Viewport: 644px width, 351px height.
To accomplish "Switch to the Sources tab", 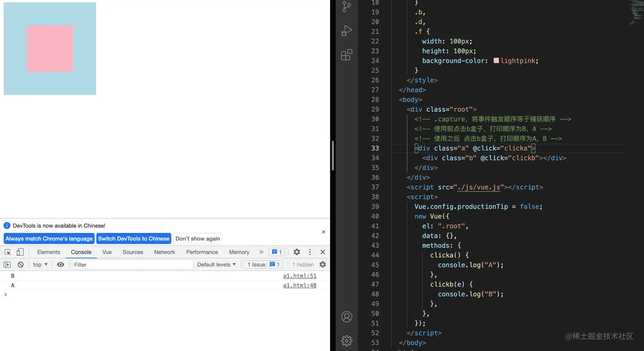I will (x=133, y=252).
